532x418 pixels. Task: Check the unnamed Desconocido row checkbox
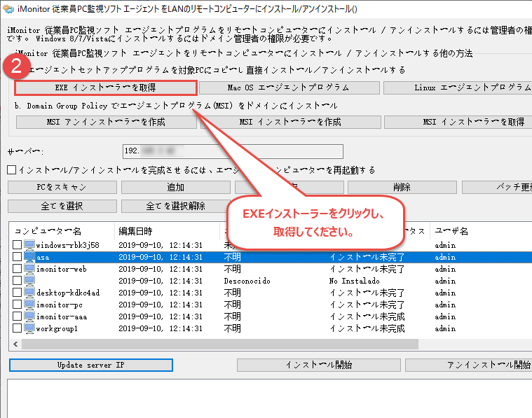coord(18,280)
